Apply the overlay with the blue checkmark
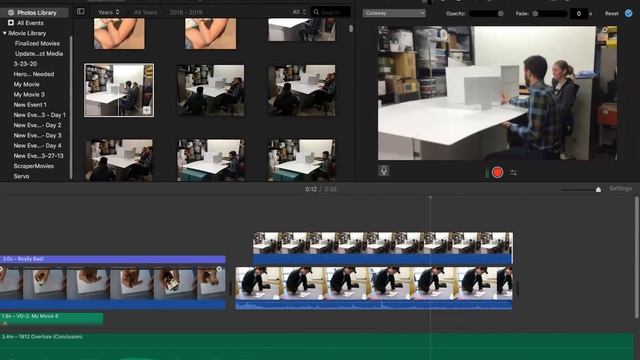The width and height of the screenshot is (640, 360). (629, 13)
